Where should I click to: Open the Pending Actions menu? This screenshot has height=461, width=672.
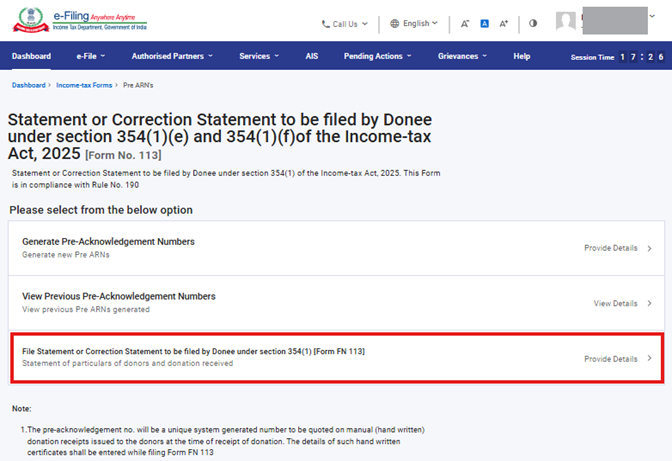pos(379,56)
